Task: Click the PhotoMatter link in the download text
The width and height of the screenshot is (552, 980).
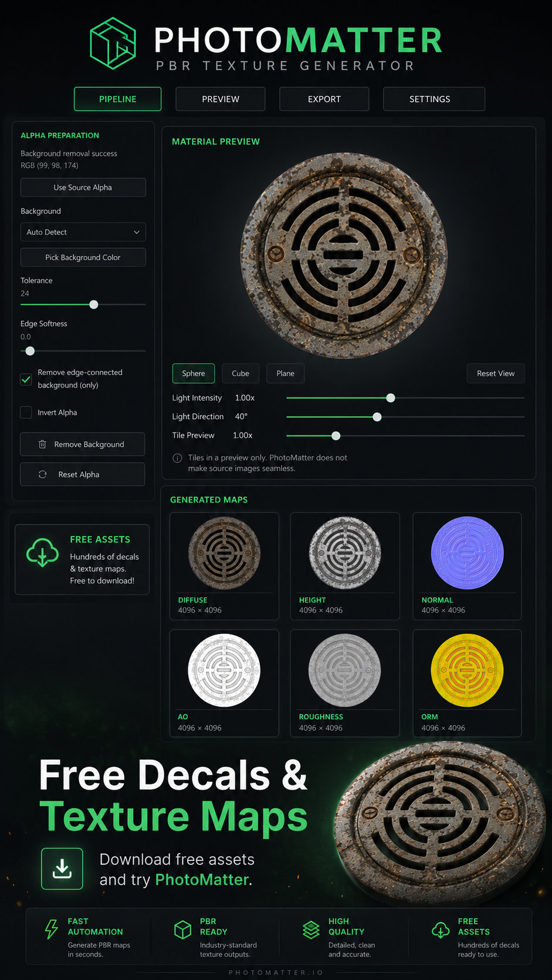Action: [202, 880]
